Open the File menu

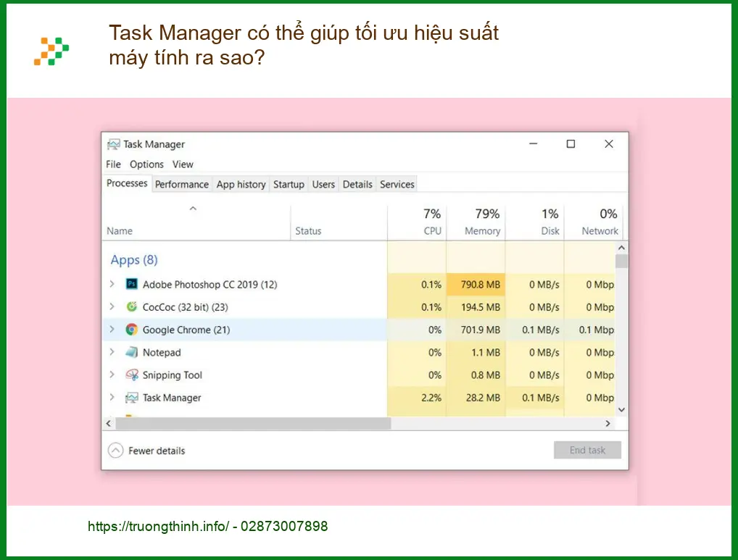(x=113, y=164)
